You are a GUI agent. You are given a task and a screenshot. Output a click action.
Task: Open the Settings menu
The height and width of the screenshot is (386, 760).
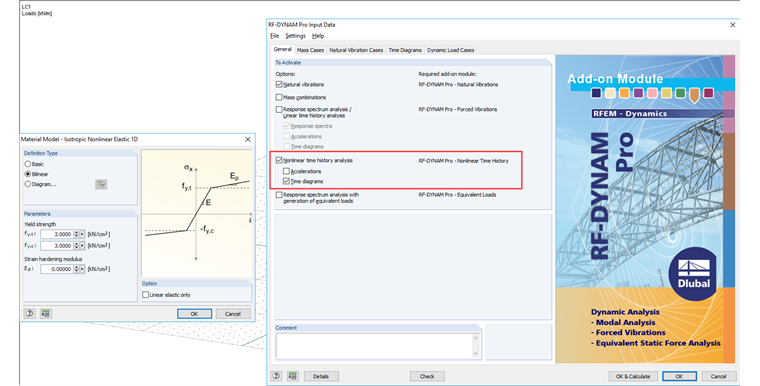pyautogui.click(x=295, y=36)
